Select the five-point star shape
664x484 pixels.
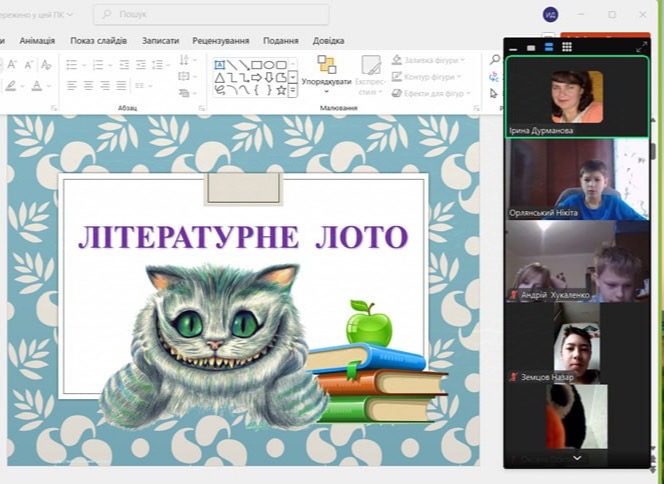281,90
